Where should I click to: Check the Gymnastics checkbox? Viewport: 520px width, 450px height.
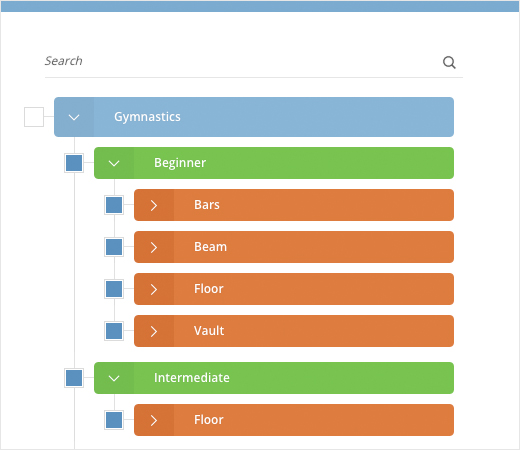tap(34, 117)
